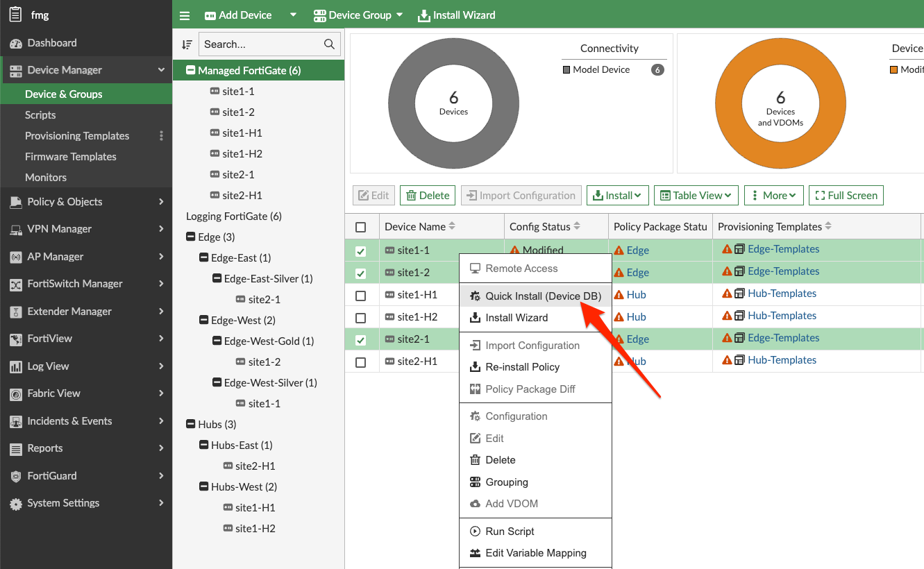924x569 pixels.
Task: Uncheck the site1-2 row checkbox
Action: click(x=360, y=273)
